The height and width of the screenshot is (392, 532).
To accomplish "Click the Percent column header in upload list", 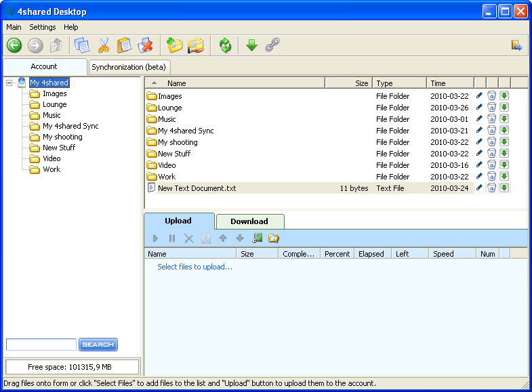I will tap(337, 254).
